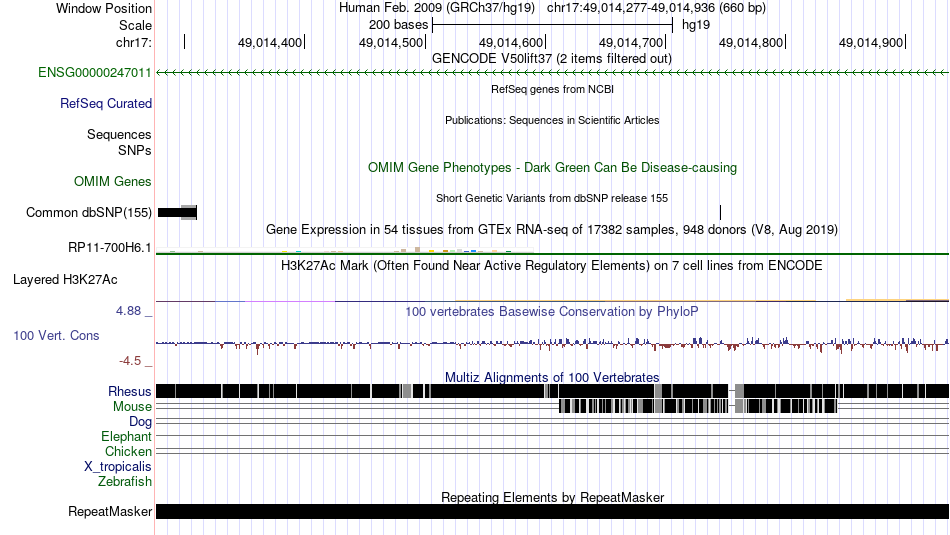Select the Zebrafish alignment row label
Viewport: 950px width, 535px height.
pos(125,482)
